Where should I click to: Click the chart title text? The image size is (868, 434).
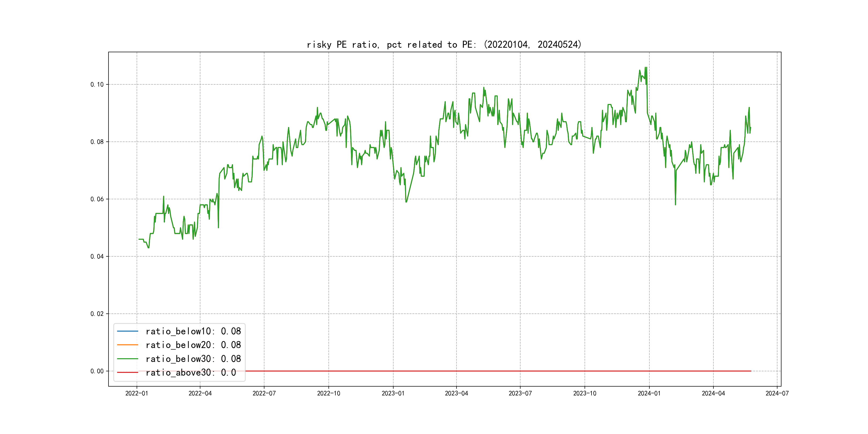coord(444,44)
